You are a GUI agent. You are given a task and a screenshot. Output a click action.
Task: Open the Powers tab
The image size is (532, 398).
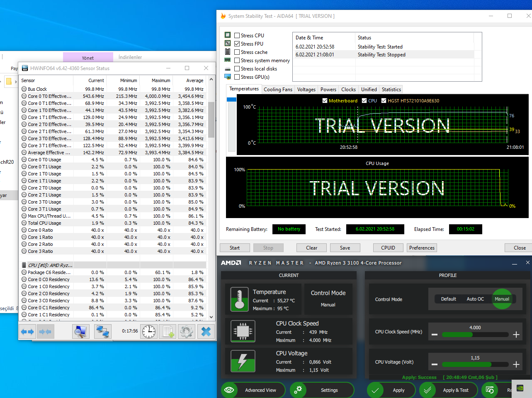coord(328,90)
